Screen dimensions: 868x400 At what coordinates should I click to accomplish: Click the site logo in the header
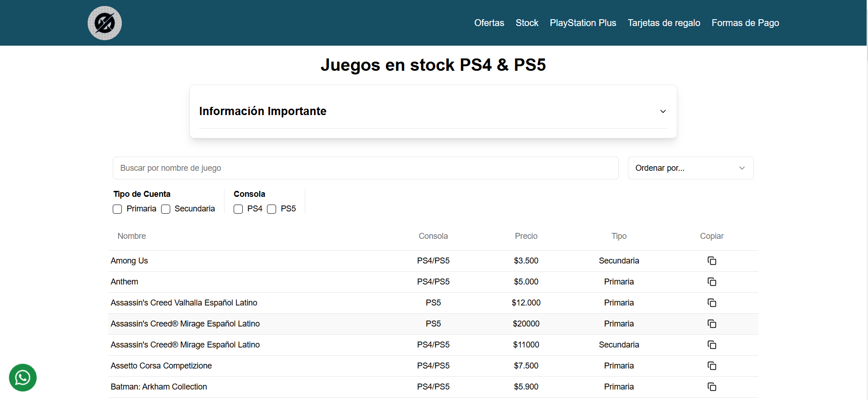[x=105, y=23]
